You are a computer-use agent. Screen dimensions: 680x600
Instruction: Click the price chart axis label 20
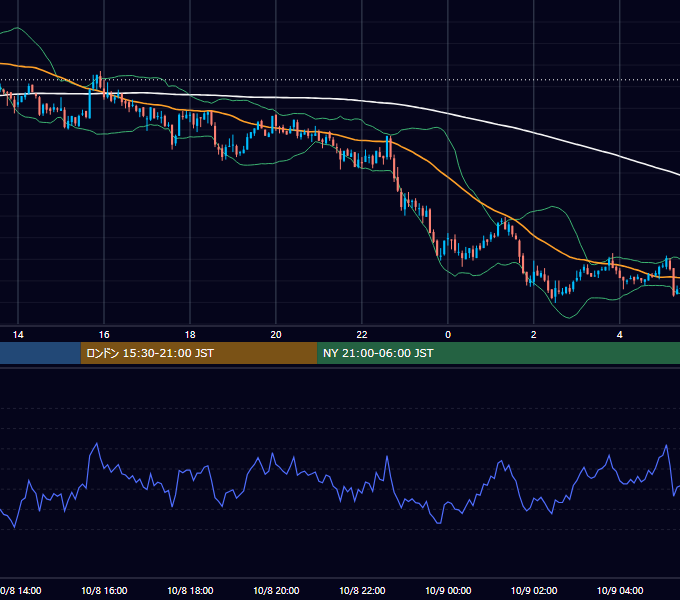pyautogui.click(x=276, y=335)
